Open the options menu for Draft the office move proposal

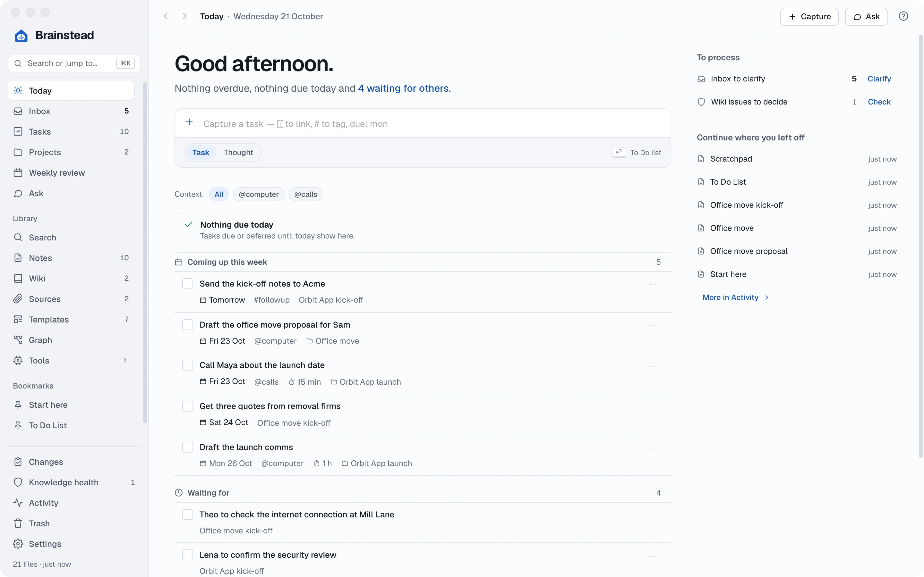coord(653,325)
